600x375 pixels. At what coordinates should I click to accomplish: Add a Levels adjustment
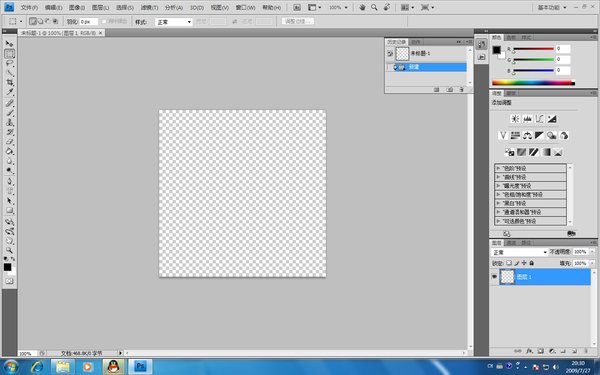pos(527,119)
